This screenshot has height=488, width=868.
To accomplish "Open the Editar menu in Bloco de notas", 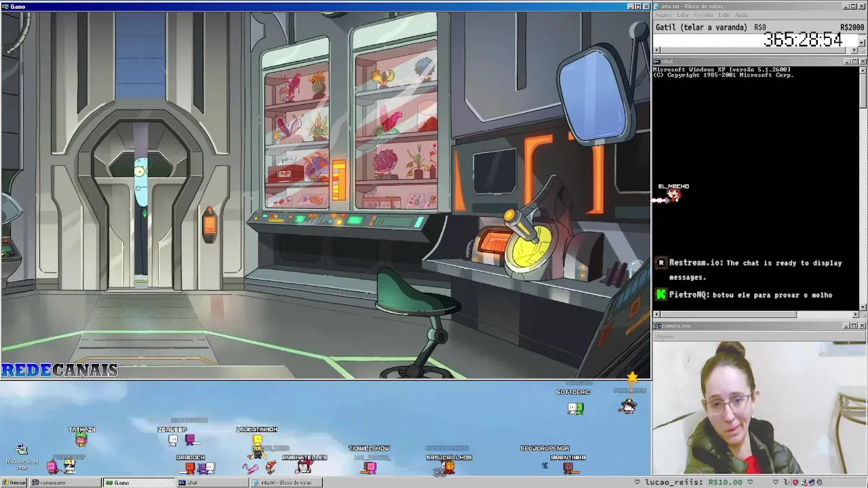I will pyautogui.click(x=682, y=15).
